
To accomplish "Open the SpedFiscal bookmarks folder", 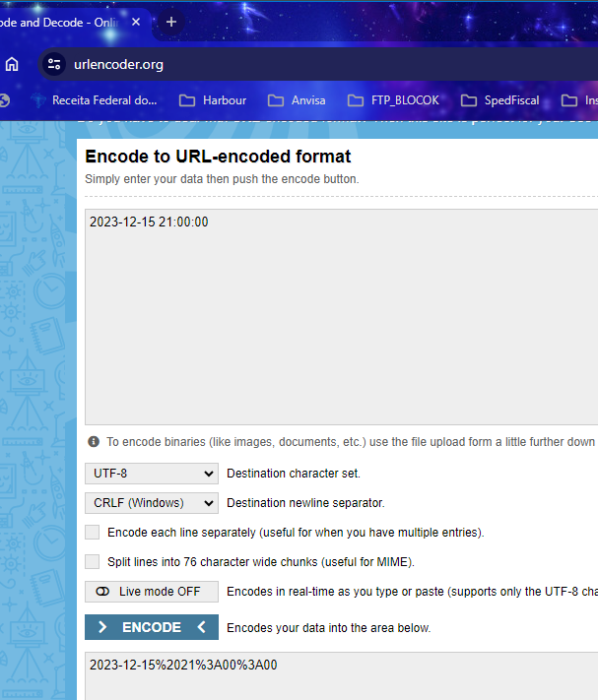I will pos(500,100).
